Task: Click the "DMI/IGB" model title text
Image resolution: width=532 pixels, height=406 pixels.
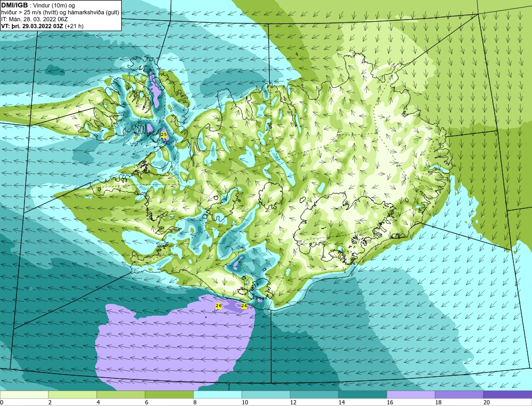Action: (14, 5)
